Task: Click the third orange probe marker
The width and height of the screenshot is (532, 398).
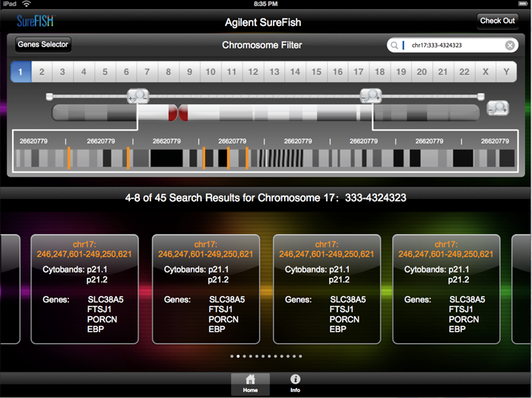Action: tap(204, 158)
